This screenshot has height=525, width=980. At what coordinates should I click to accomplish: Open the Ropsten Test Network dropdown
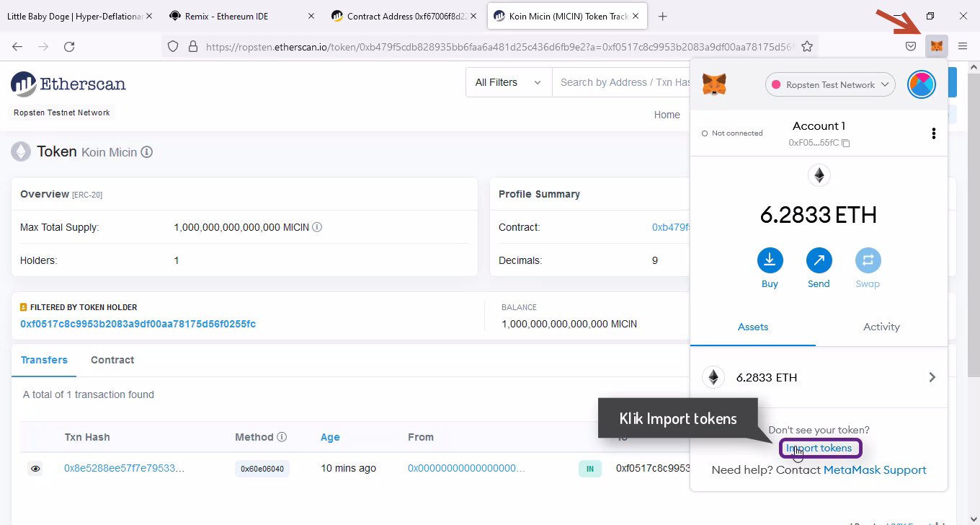(x=830, y=85)
